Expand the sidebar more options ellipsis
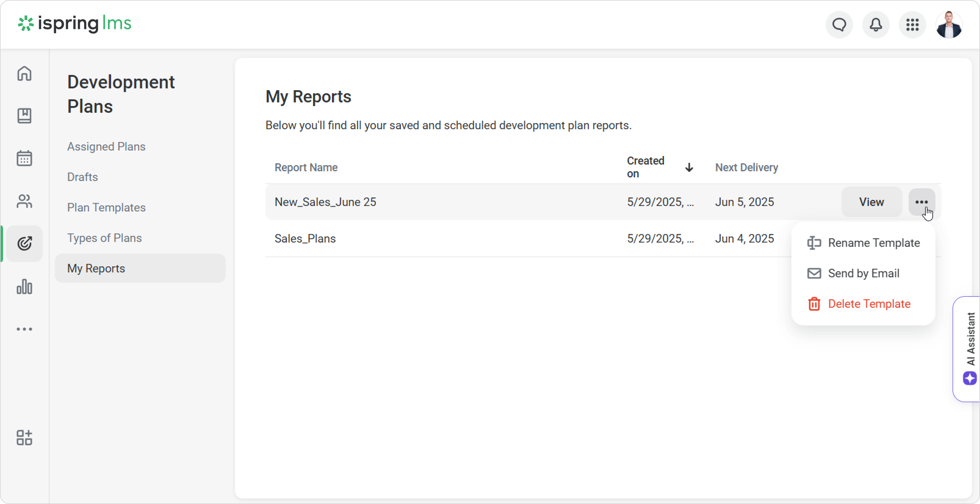The width and height of the screenshot is (980, 504). (24, 329)
